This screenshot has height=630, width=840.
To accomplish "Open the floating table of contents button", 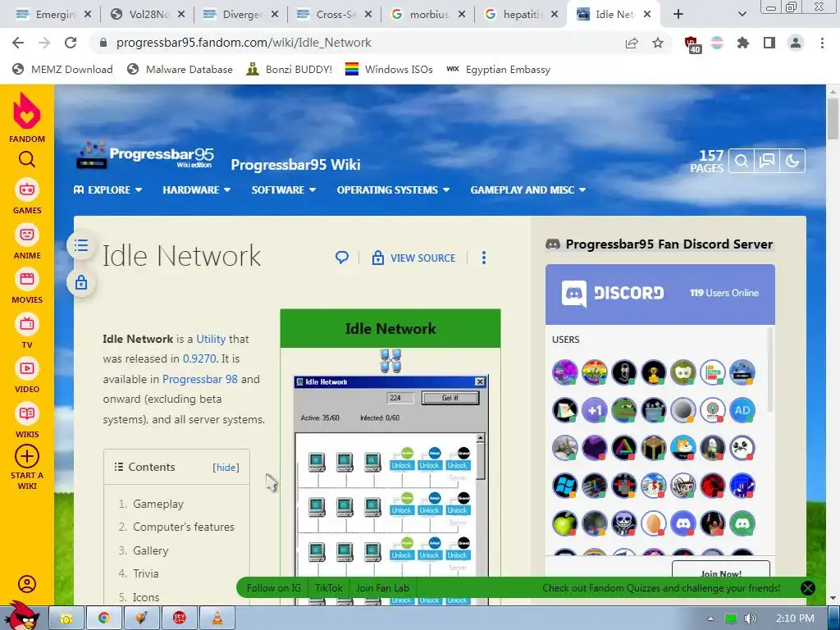I will (81, 245).
